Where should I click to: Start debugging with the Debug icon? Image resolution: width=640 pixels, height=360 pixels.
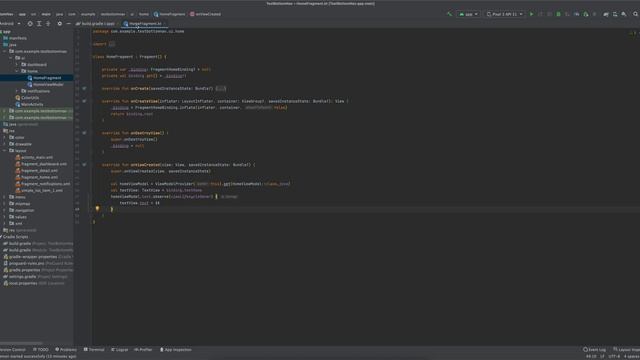558,14
